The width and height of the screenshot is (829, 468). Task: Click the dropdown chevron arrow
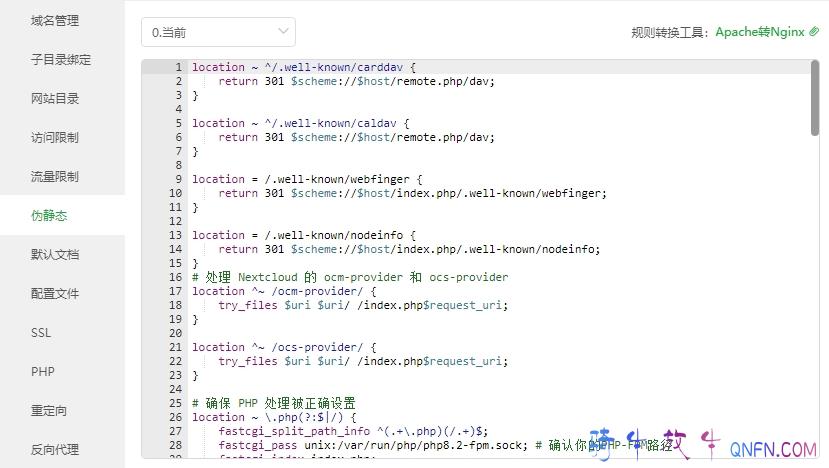point(281,32)
